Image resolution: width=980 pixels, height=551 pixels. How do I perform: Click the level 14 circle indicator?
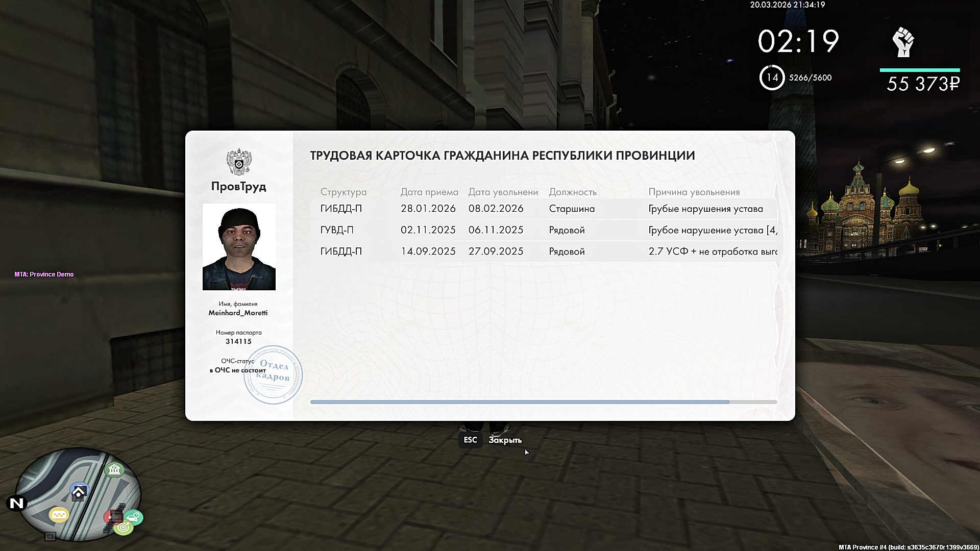[x=772, y=78]
